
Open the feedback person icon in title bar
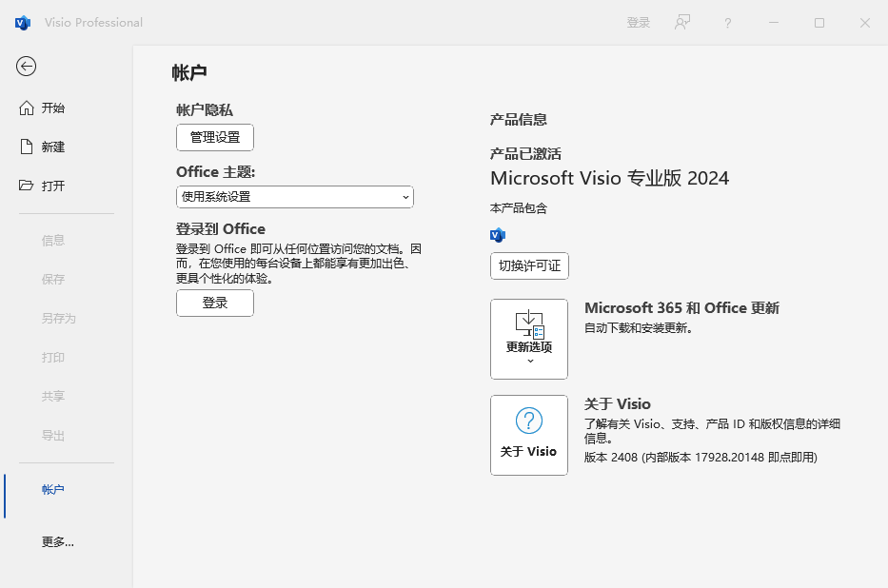point(682,23)
